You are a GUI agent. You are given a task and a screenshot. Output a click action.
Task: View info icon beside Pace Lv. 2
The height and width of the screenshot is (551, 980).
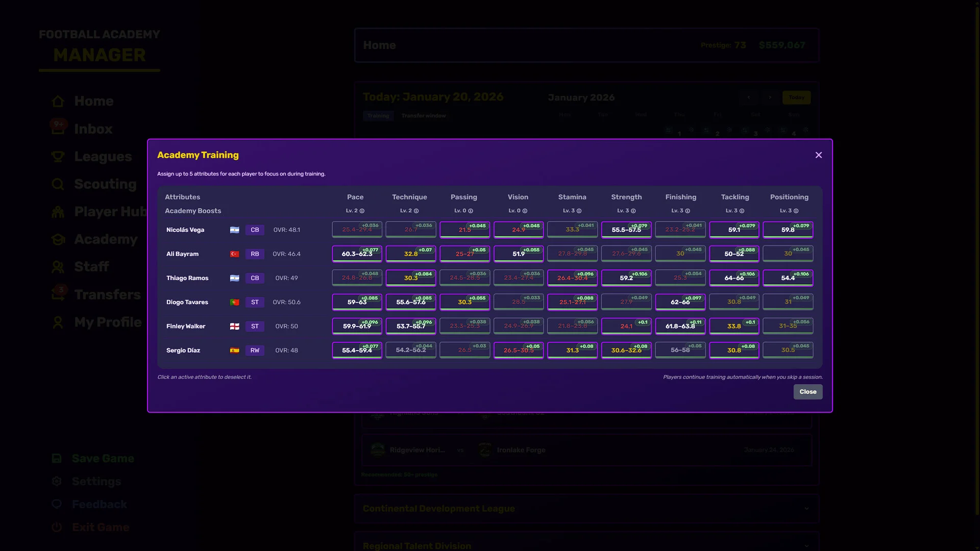(x=362, y=211)
